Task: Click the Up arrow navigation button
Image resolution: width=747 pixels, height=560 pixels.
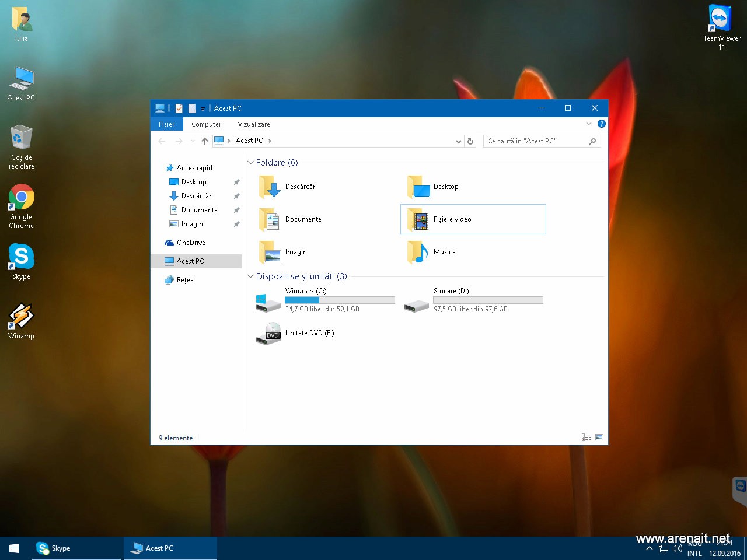Action: click(204, 141)
